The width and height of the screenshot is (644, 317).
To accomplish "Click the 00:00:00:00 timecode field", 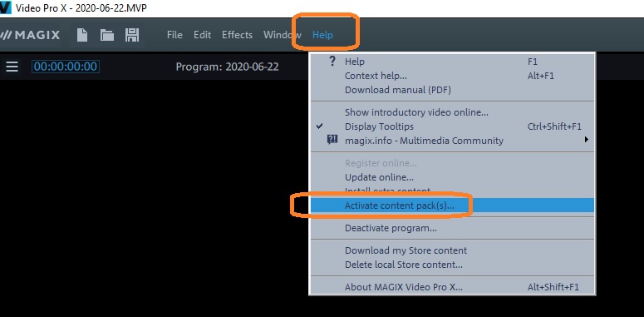I will [66, 67].
